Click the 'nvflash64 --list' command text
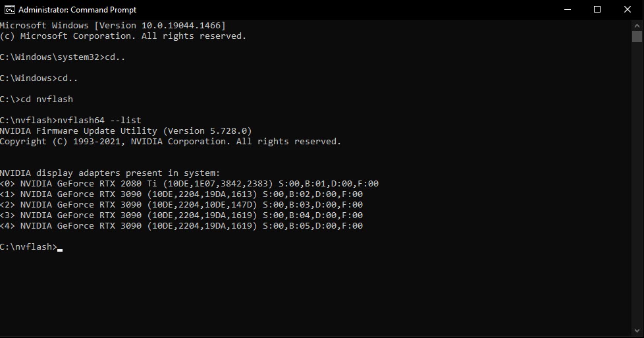644x338 pixels. tap(99, 120)
